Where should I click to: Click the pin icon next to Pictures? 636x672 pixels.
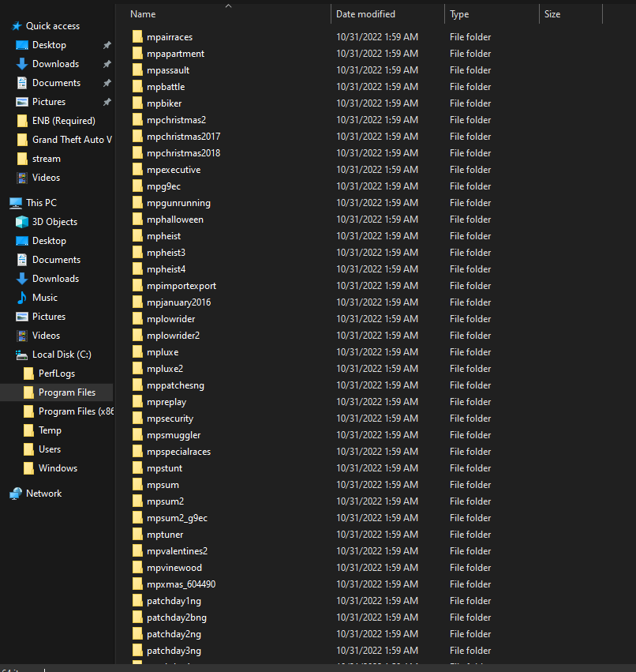coord(107,102)
